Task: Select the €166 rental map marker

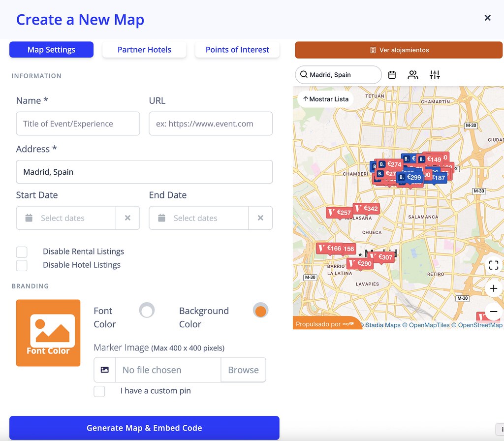Action: pyautogui.click(x=329, y=248)
